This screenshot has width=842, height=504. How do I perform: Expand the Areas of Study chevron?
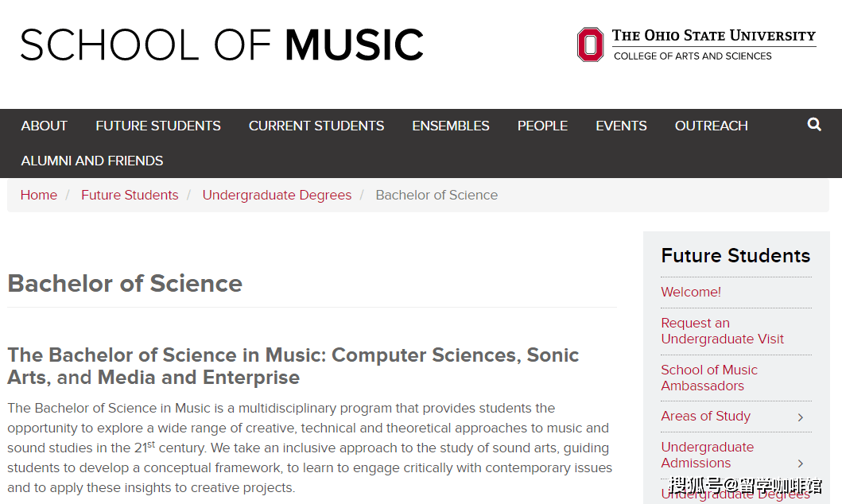click(x=800, y=417)
